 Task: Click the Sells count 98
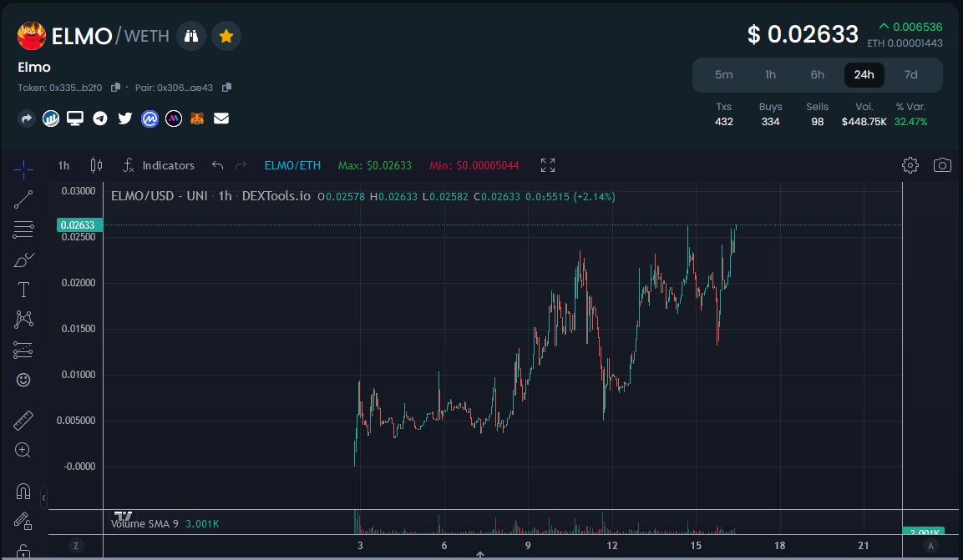[817, 122]
